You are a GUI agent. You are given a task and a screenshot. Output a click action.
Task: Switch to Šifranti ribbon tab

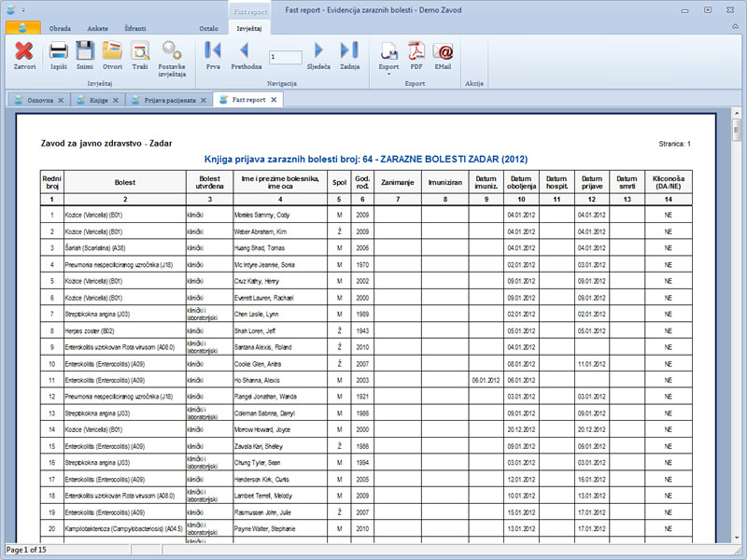135,29
